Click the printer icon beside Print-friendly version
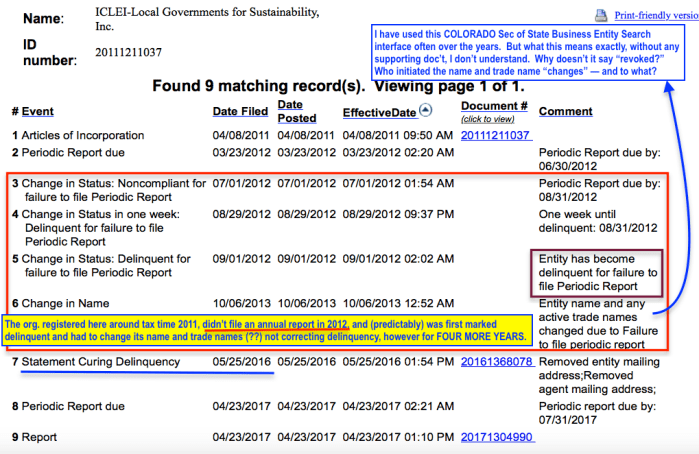The width and height of the screenshot is (699, 454). (600, 17)
